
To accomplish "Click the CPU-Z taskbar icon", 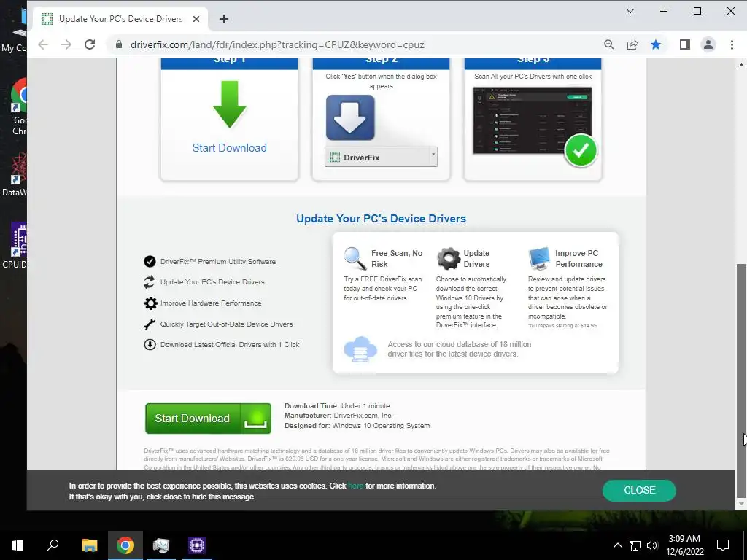I will (197, 545).
